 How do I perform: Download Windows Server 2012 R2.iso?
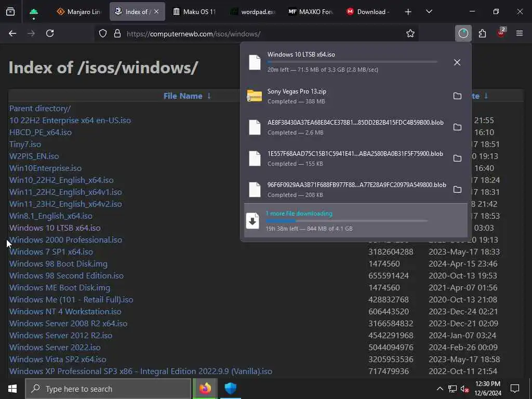[61, 335]
